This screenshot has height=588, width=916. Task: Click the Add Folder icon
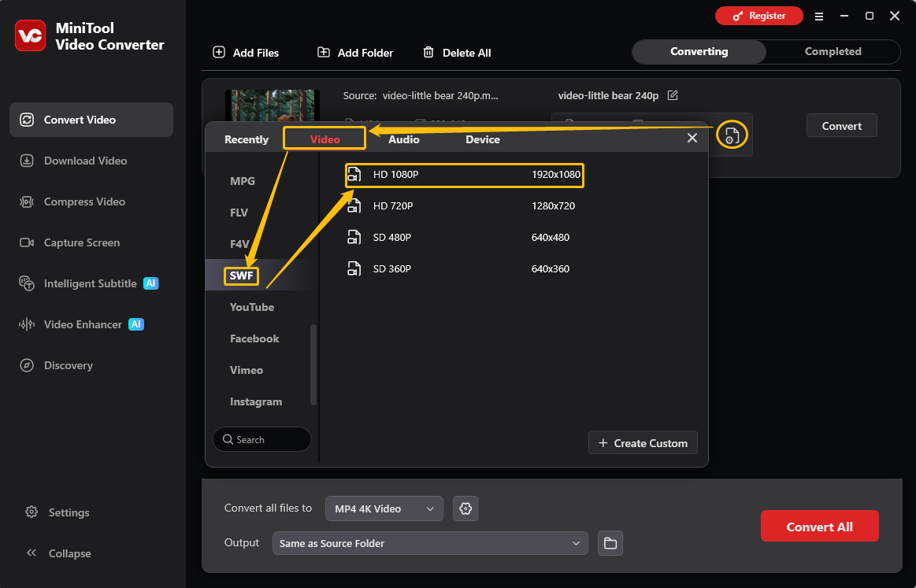coord(324,52)
